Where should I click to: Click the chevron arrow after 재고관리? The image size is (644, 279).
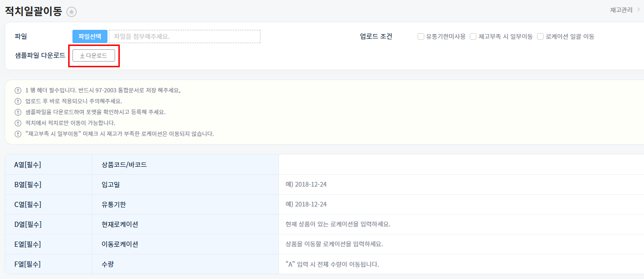[x=639, y=9]
